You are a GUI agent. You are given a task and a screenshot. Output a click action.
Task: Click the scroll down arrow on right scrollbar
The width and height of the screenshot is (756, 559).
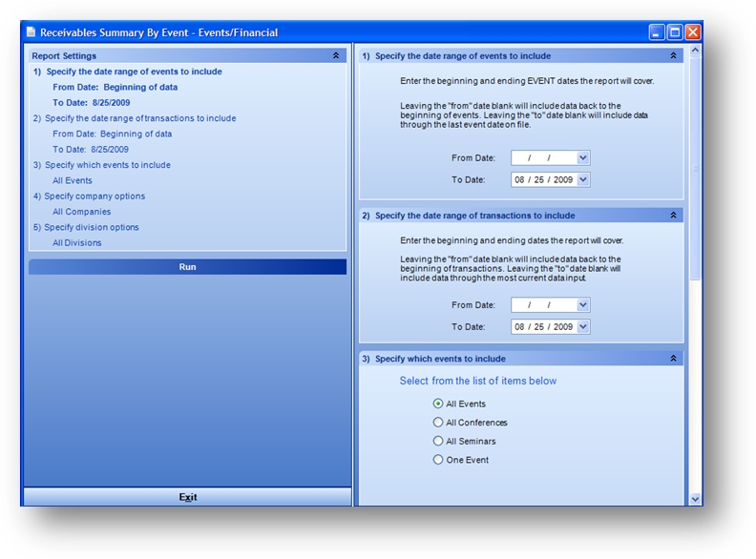695,499
